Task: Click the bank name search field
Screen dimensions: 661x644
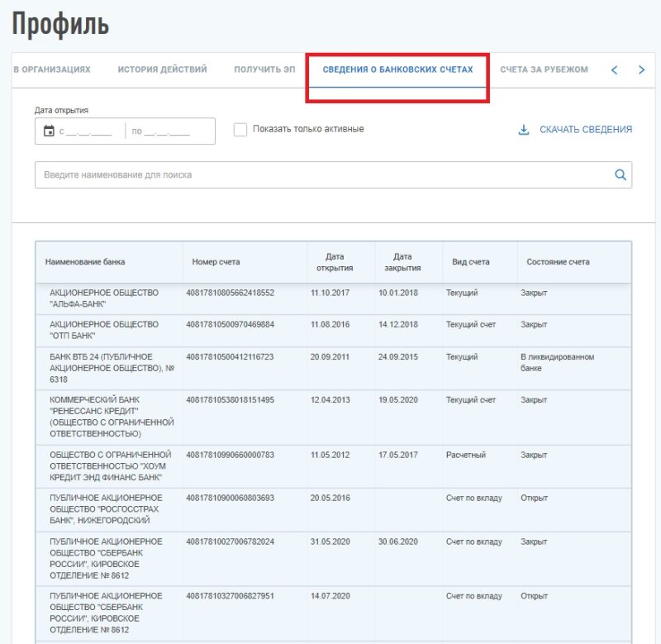Action: (x=322, y=175)
